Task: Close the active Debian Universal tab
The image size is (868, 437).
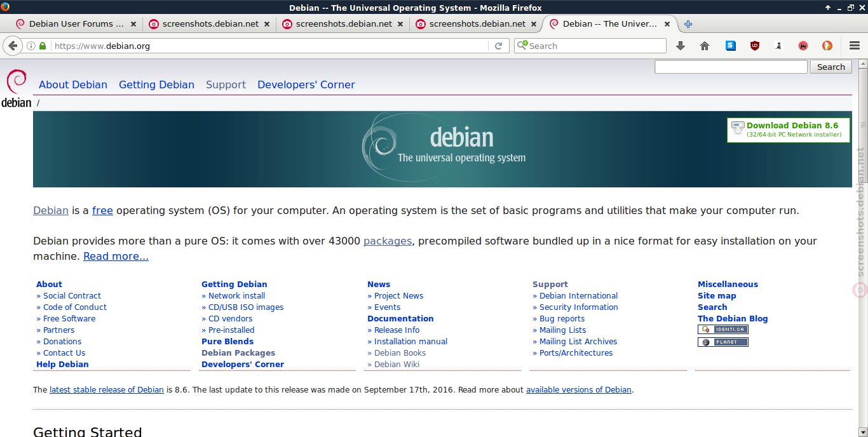Action: tap(667, 24)
